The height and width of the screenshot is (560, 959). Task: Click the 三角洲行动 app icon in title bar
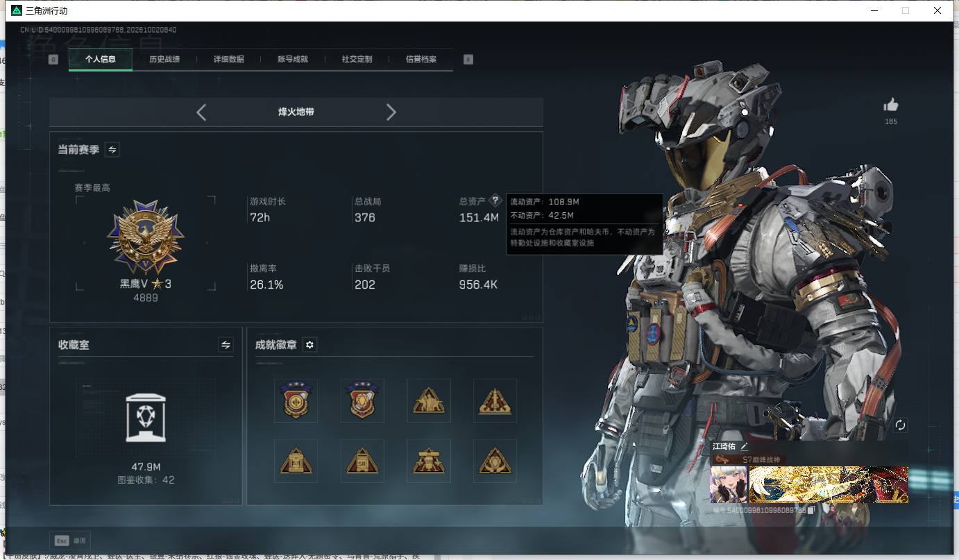tap(17, 10)
